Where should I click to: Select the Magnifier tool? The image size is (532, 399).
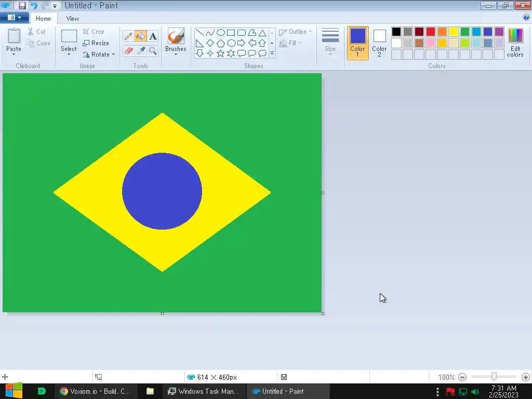click(x=153, y=51)
